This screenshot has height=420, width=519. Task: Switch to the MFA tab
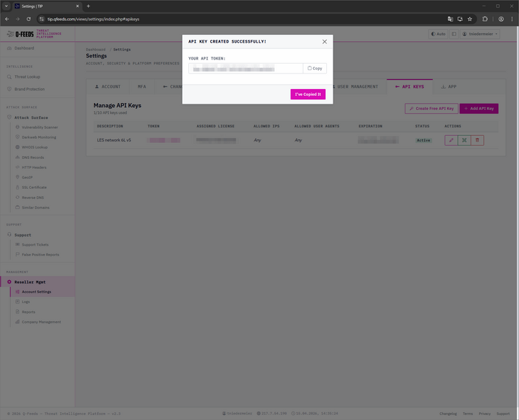coord(141,87)
